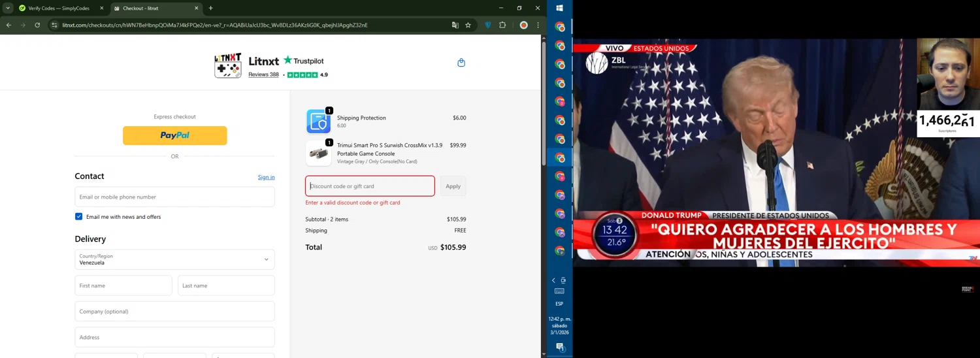This screenshot has width=980, height=358.
Task: Open the notification center icon
Action: pos(559,347)
